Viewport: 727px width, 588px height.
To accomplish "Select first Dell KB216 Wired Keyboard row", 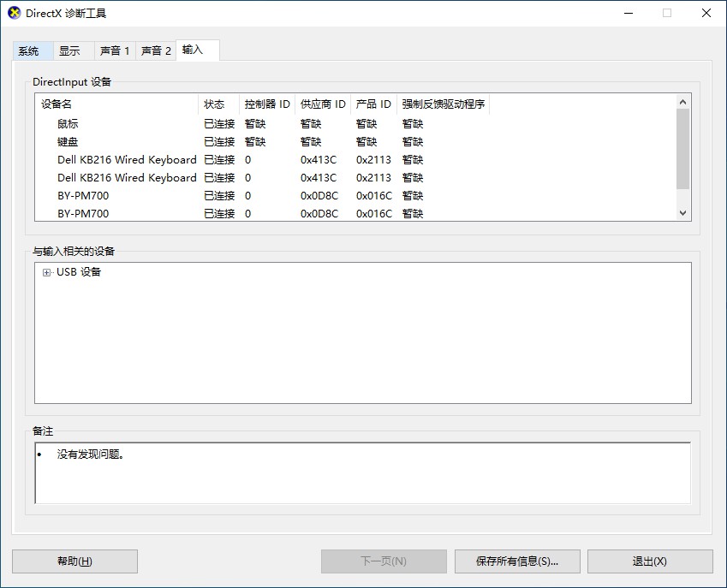I will click(127, 160).
